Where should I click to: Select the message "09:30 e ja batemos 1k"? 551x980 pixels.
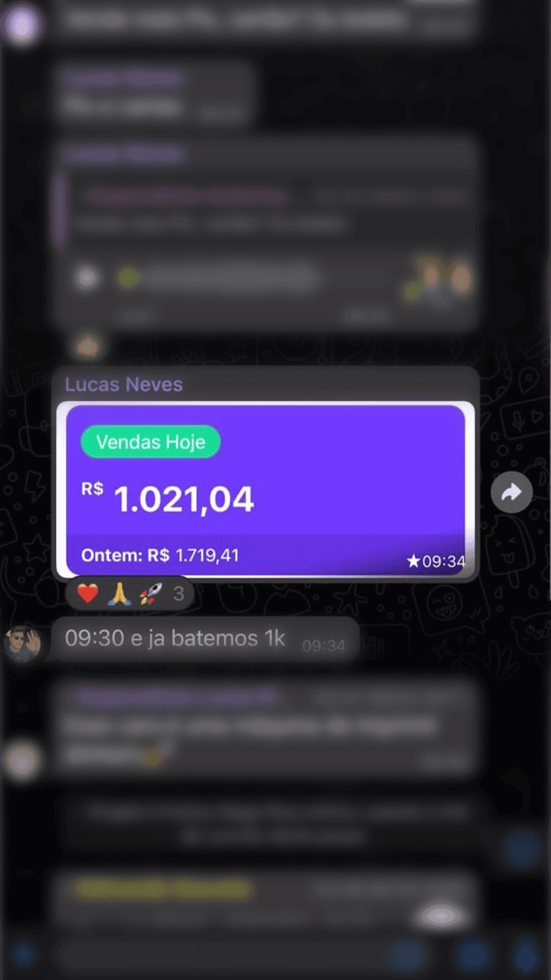pyautogui.click(x=205, y=639)
